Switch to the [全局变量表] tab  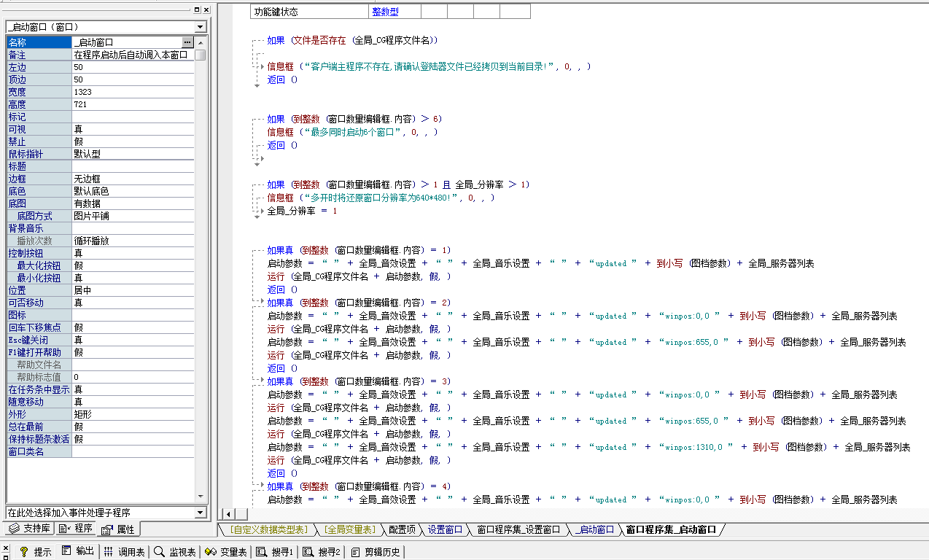[x=349, y=529]
